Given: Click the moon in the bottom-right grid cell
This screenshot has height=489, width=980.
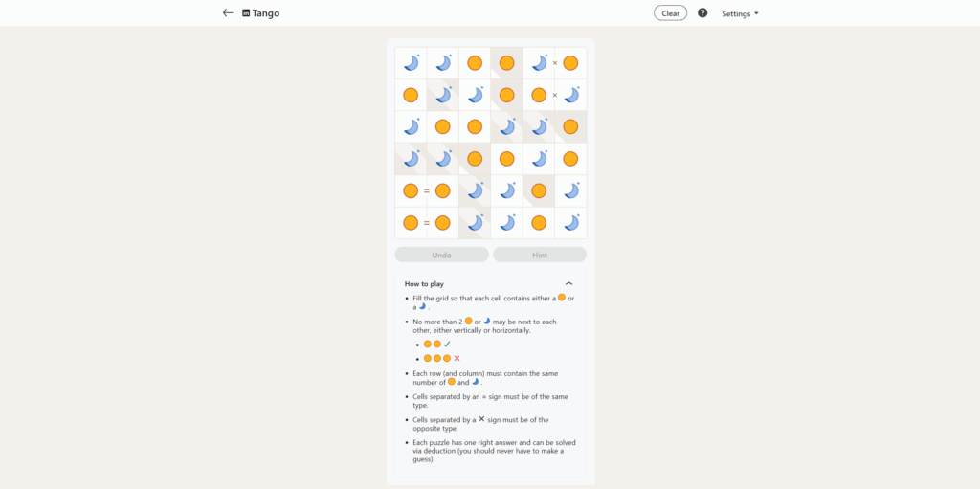Looking at the screenshot, I should 570,223.
